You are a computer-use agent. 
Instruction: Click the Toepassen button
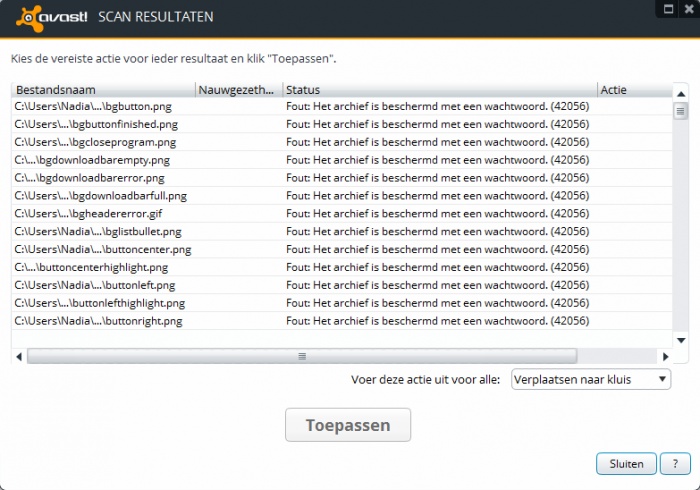coord(348,425)
